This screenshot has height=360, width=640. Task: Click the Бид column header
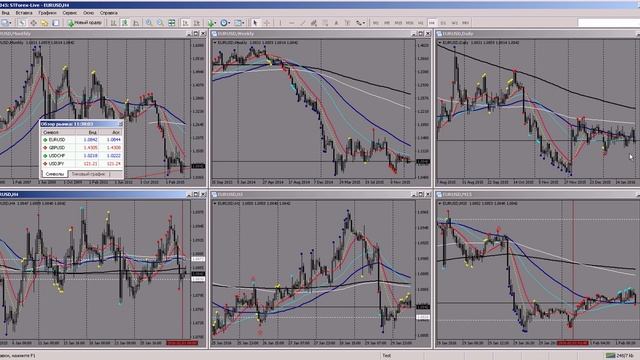pos(87,132)
